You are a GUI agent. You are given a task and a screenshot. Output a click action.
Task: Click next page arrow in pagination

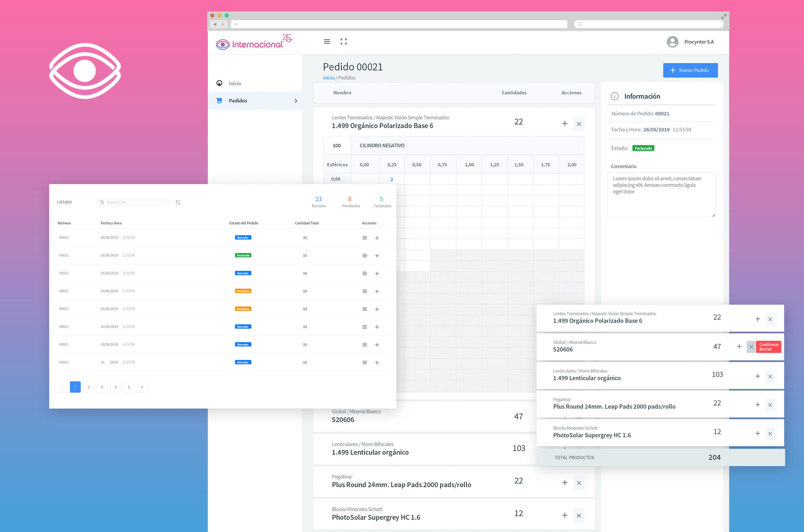(142, 387)
